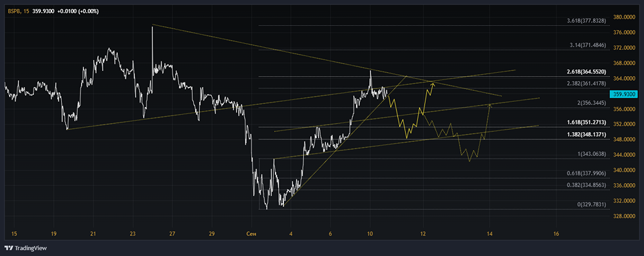
Task: Click date 16 on the time axis
Action: [556, 234]
